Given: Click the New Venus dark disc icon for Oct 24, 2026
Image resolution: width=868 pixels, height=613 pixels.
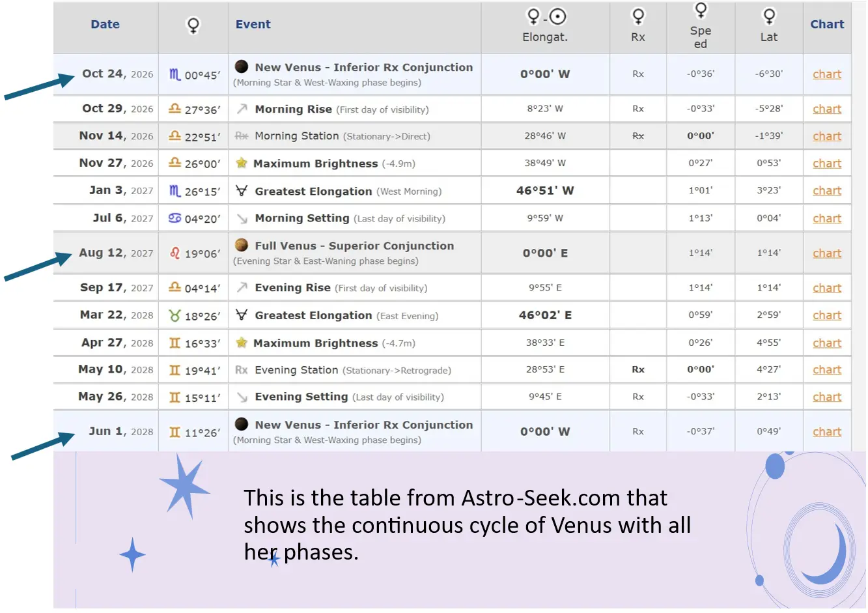Looking at the screenshot, I should coord(242,66).
